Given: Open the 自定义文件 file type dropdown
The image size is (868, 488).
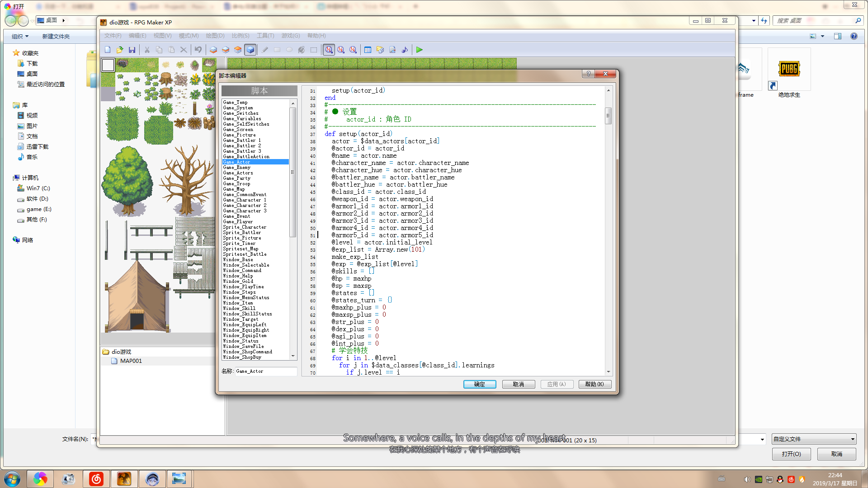Looking at the screenshot, I should point(814,439).
